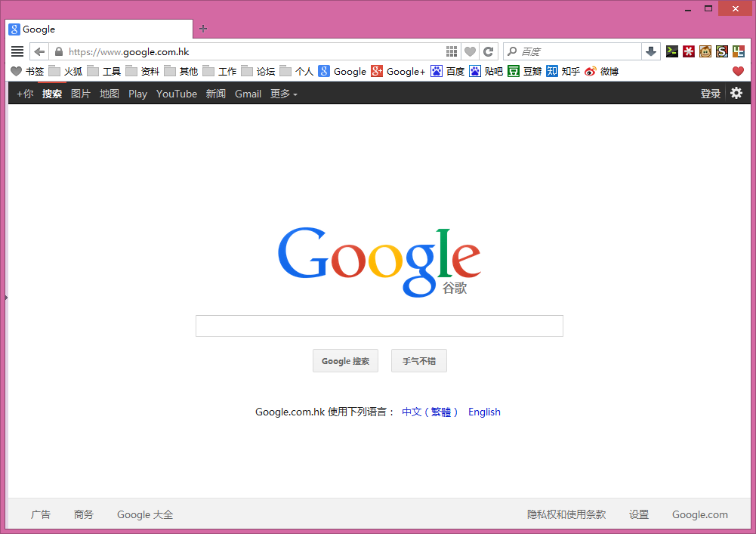Click the red heart on bookmarks bar
Screen dimensions: 756x534
pyautogui.click(x=738, y=72)
